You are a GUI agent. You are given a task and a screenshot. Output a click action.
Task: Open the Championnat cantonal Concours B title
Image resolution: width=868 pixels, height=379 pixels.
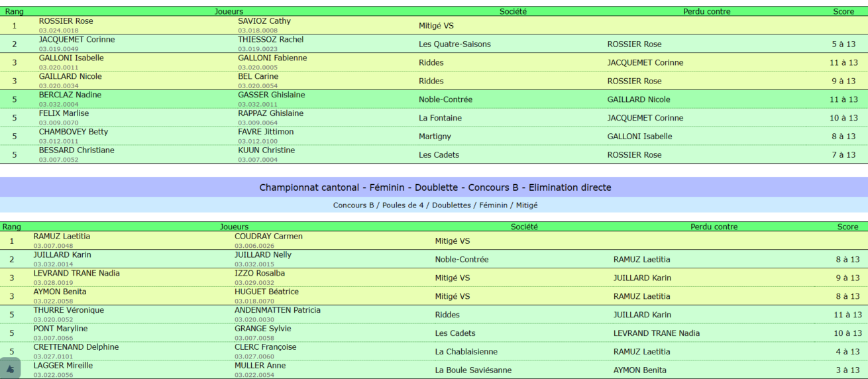(x=435, y=188)
